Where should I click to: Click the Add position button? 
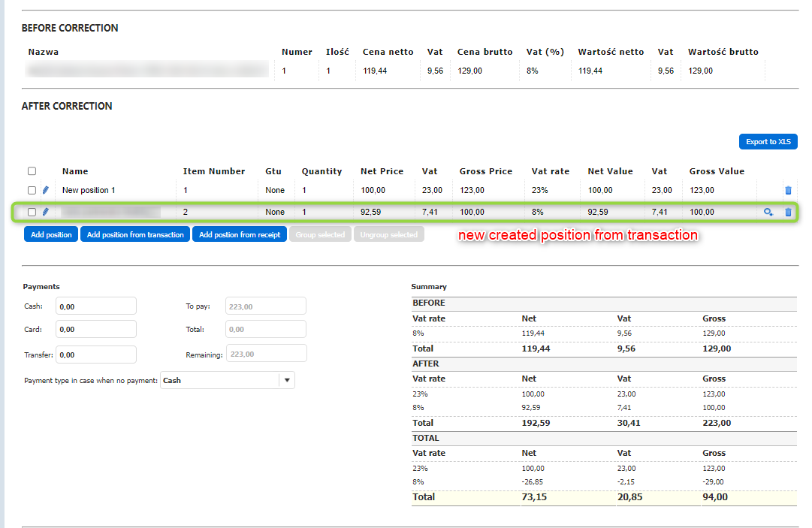51,235
